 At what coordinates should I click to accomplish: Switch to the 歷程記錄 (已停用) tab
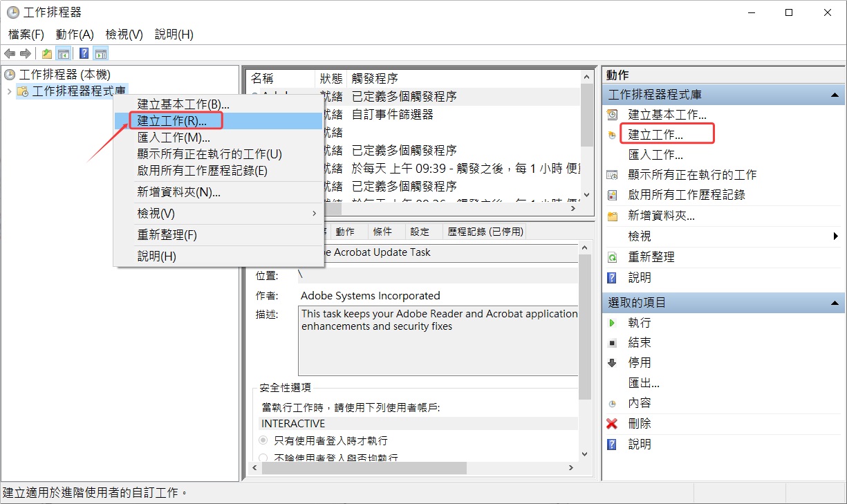tap(485, 232)
